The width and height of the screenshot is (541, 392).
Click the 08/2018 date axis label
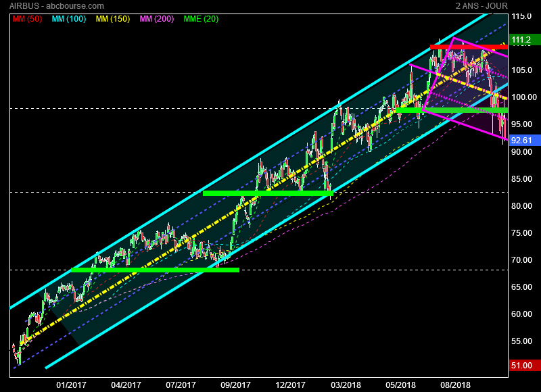(x=455, y=385)
